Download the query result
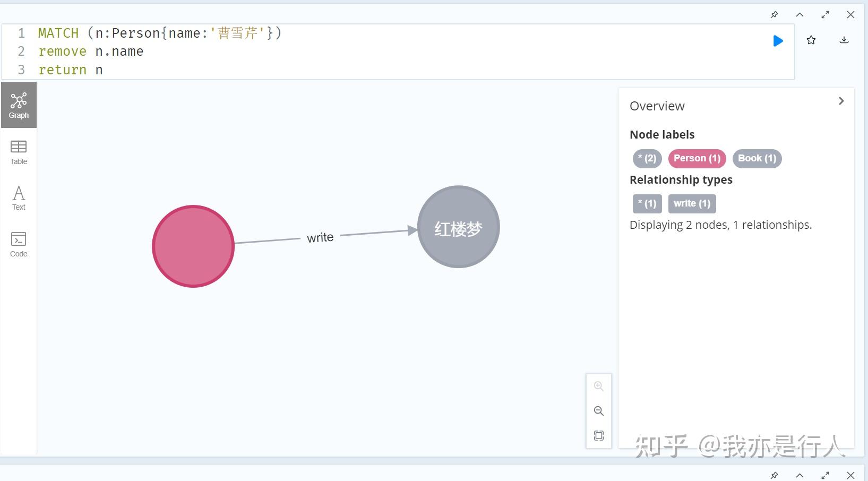The width and height of the screenshot is (868, 481). pos(844,40)
